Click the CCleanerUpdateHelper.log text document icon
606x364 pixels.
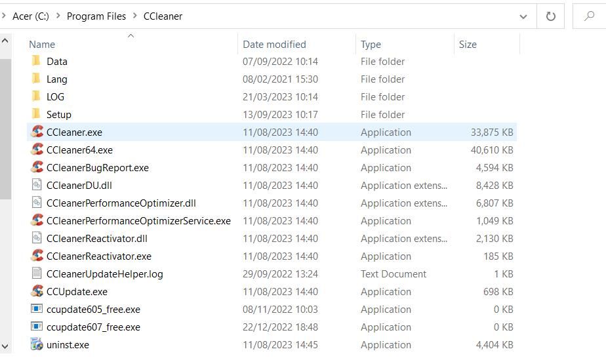[37, 273]
